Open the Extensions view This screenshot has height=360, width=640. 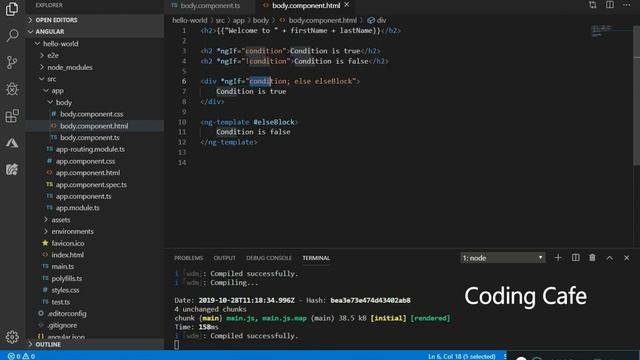coord(12,116)
